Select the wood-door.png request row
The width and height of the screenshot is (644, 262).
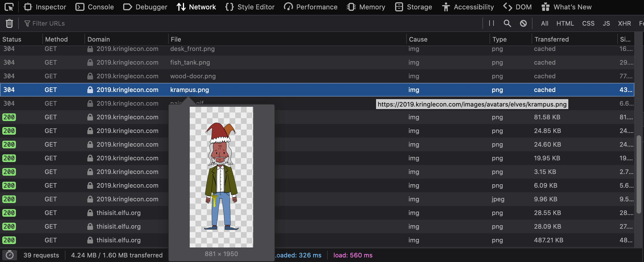tap(317, 76)
